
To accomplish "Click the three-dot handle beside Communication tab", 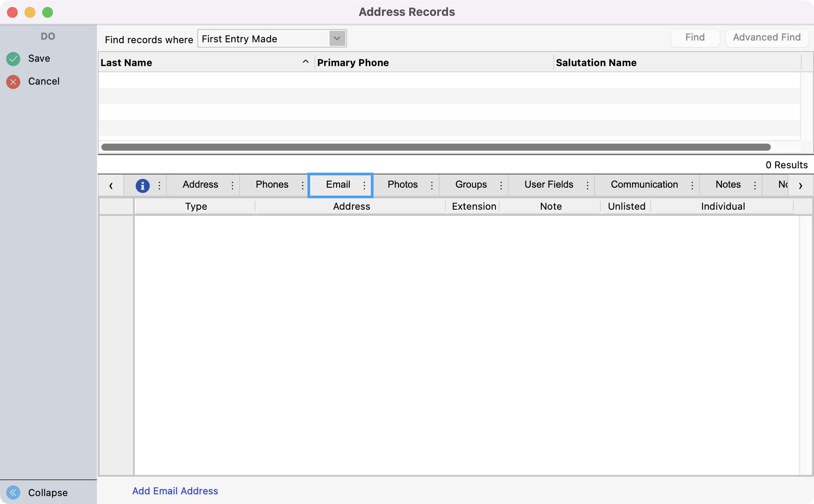I will pos(692,185).
